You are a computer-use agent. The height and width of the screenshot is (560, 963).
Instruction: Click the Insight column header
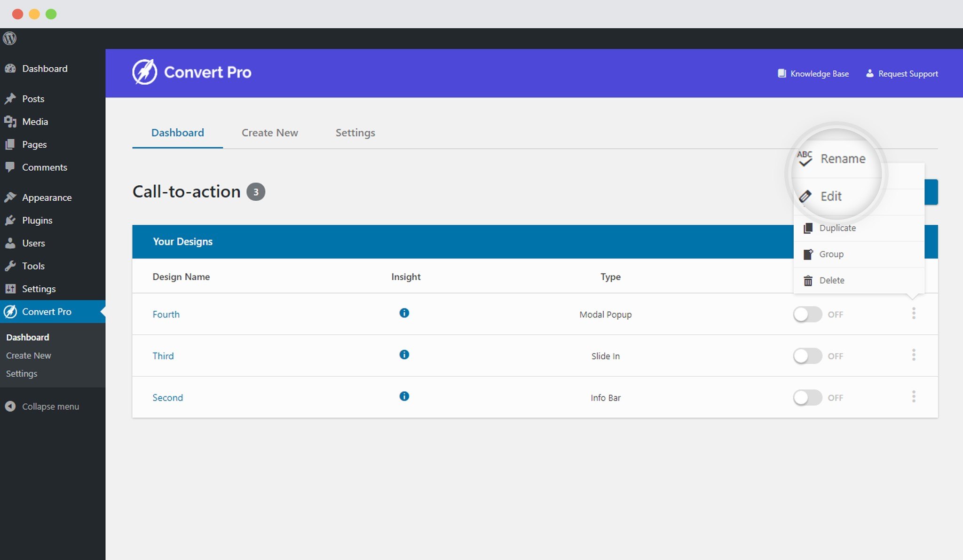click(406, 277)
